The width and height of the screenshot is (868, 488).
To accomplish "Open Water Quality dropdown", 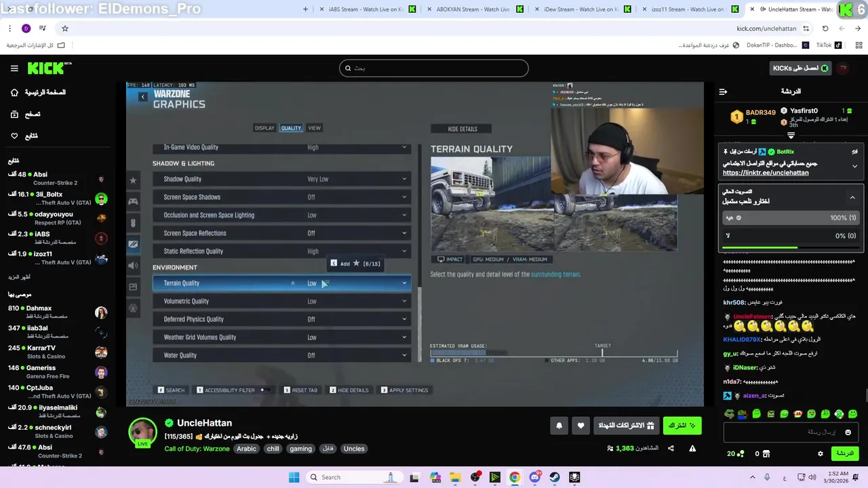I will point(282,355).
